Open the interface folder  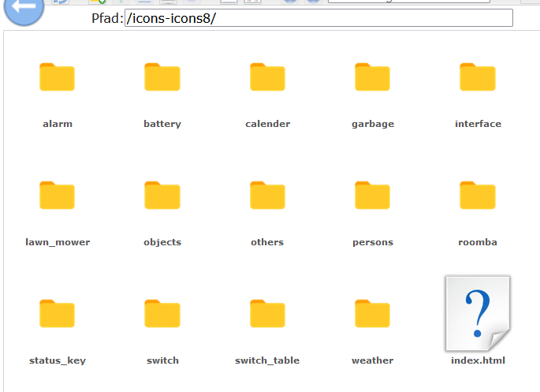pos(478,77)
